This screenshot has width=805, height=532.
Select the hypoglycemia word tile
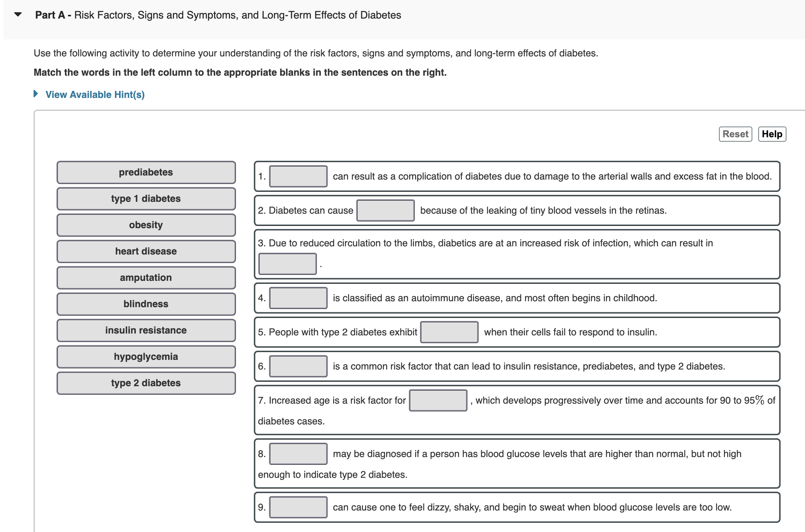coord(146,357)
